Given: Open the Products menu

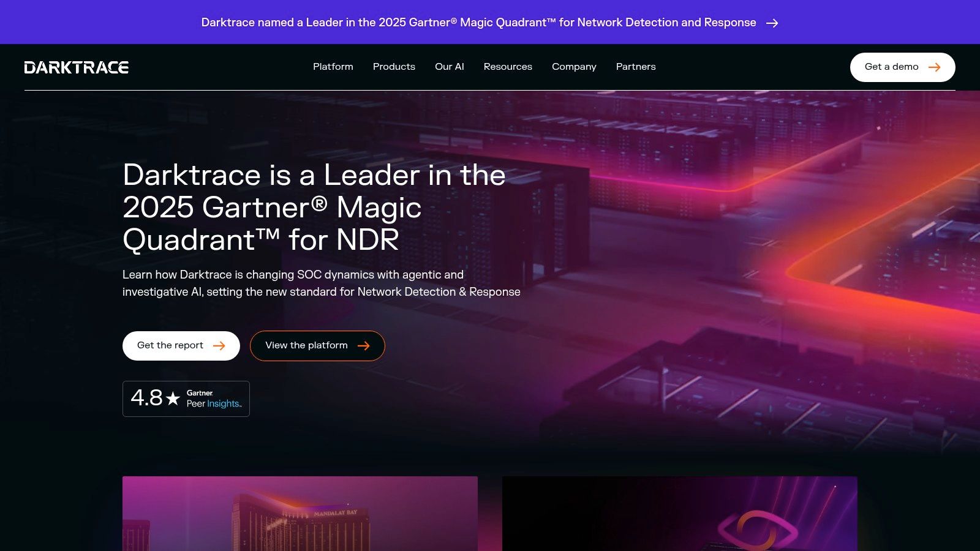Looking at the screenshot, I should pyautogui.click(x=394, y=67).
